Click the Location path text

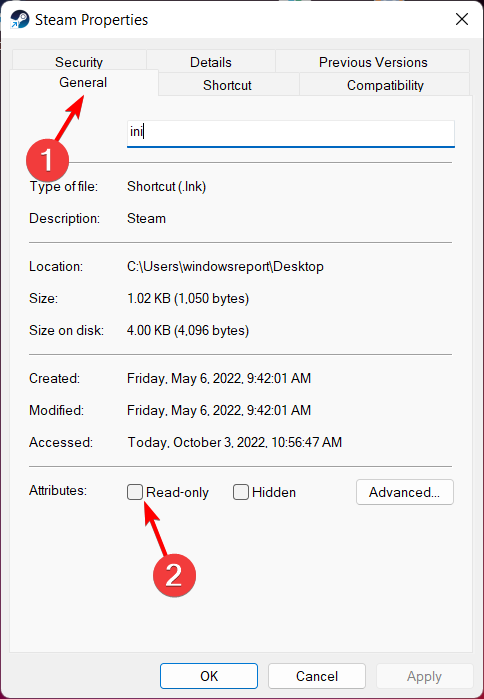click(x=226, y=267)
